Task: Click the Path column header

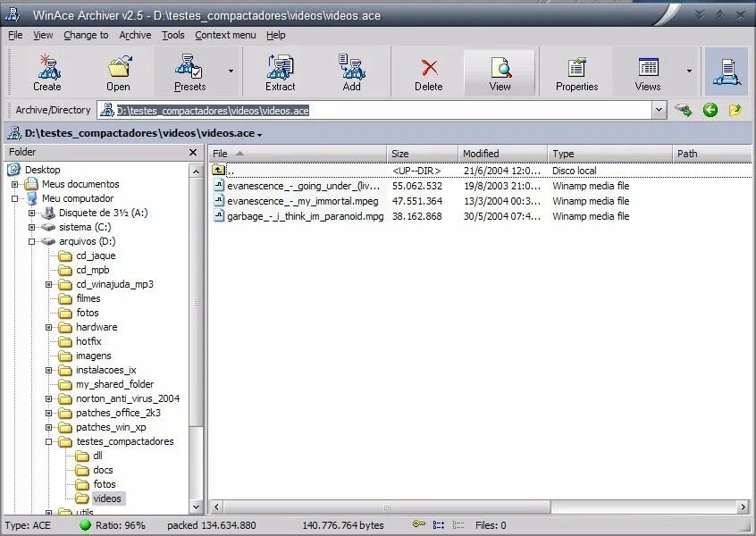Action: [711, 154]
